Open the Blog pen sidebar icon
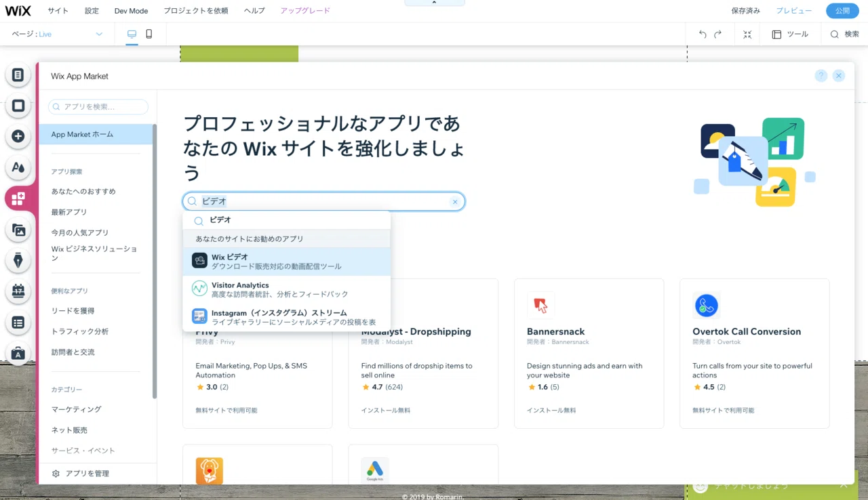Screen dimensions: 868x500 click(x=18, y=260)
